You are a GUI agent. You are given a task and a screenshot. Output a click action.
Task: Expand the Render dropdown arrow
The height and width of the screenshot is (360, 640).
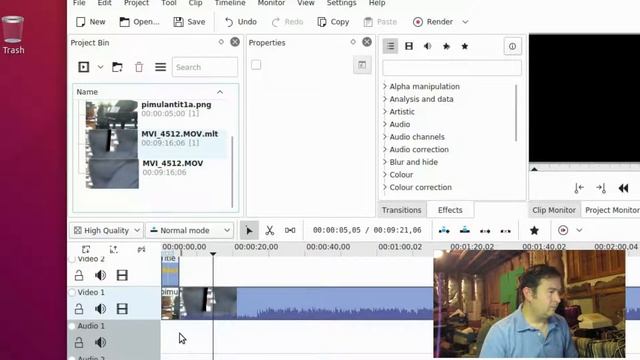point(465,22)
